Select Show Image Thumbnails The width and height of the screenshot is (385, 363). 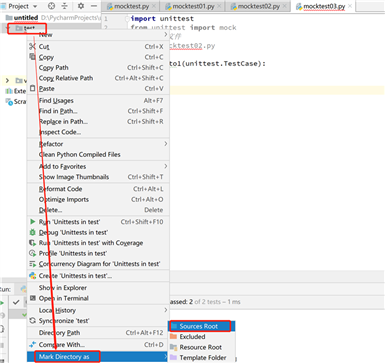(98, 177)
